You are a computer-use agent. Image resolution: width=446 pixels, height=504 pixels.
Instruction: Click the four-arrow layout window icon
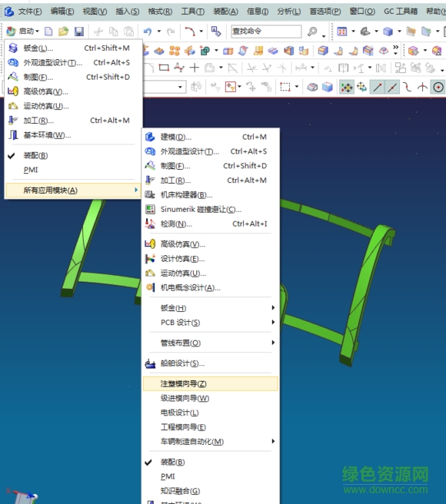tap(341, 31)
